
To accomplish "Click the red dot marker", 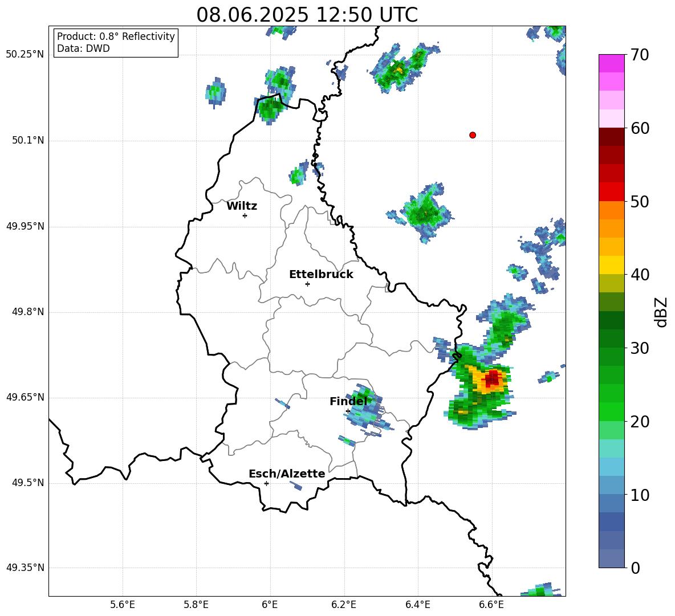I will (473, 135).
